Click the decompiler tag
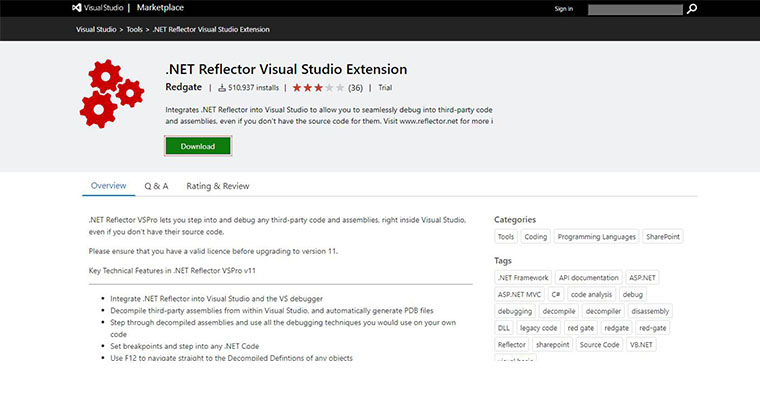 (603, 311)
